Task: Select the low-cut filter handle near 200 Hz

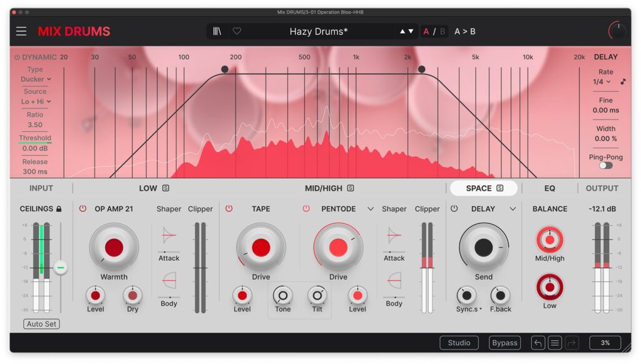Action: pos(225,69)
